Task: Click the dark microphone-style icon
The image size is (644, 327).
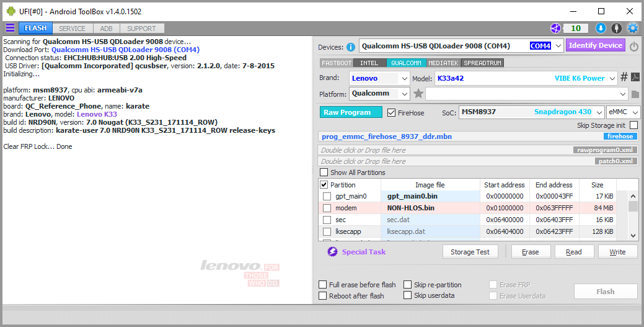Action: pos(617,28)
